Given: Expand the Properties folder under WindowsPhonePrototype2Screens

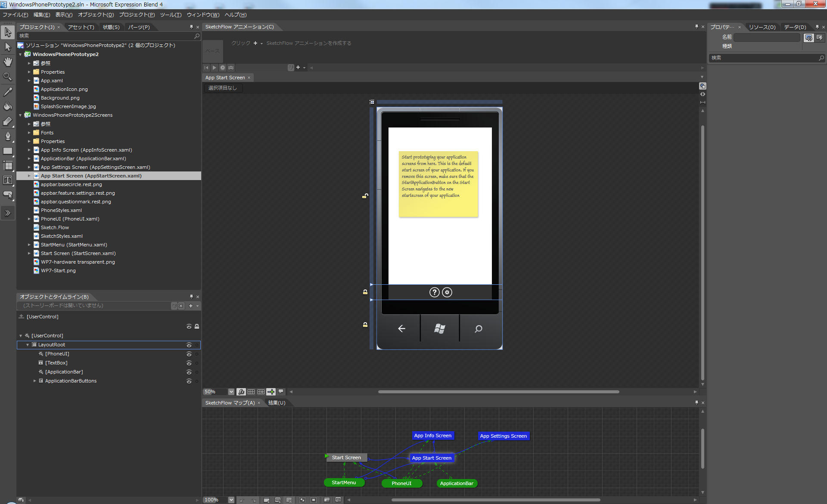Looking at the screenshot, I should [x=29, y=140].
